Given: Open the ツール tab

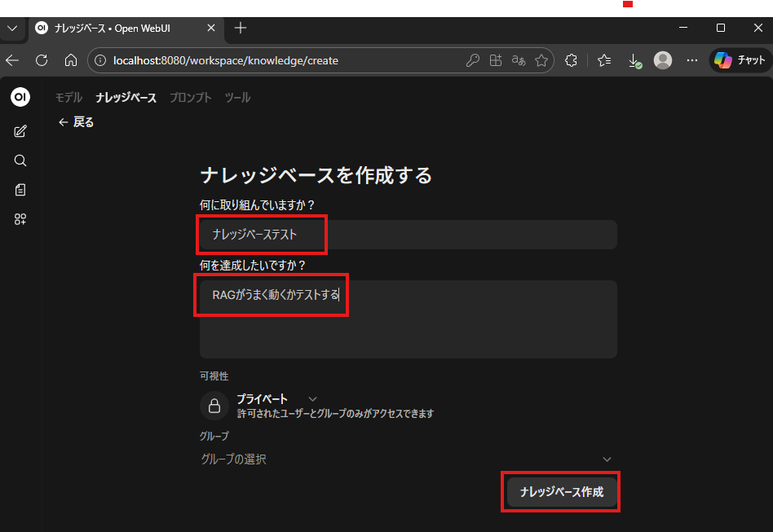Looking at the screenshot, I should tap(237, 98).
